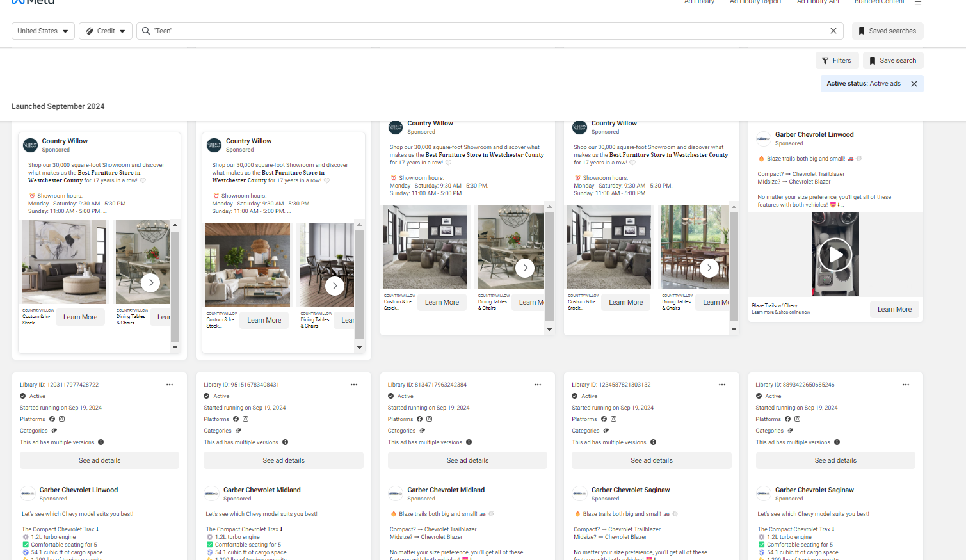Clear the search query with the X
Screen dimensions: 966x560
pyautogui.click(x=833, y=31)
